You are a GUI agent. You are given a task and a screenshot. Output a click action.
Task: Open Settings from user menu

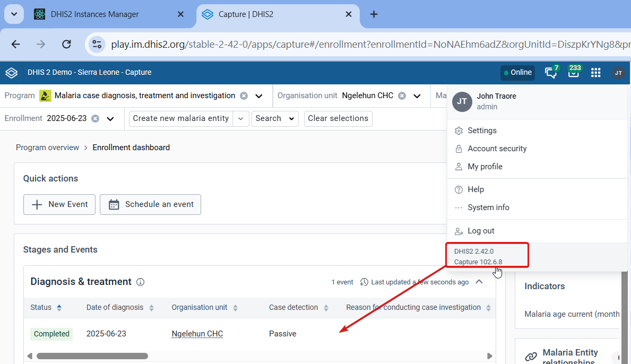coord(537,131)
